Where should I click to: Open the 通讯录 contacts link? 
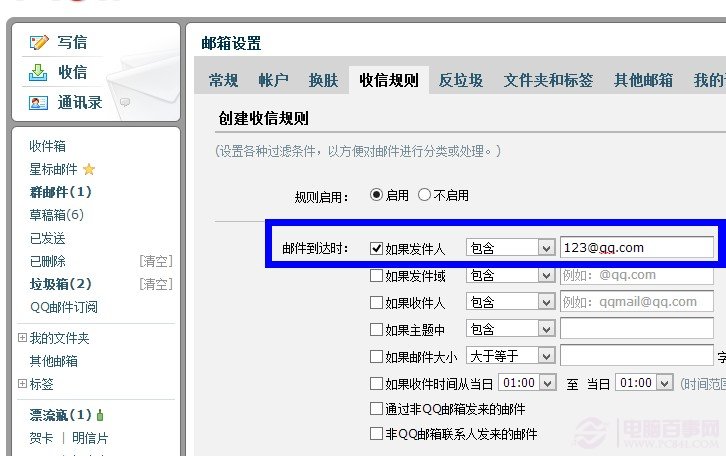[80, 102]
